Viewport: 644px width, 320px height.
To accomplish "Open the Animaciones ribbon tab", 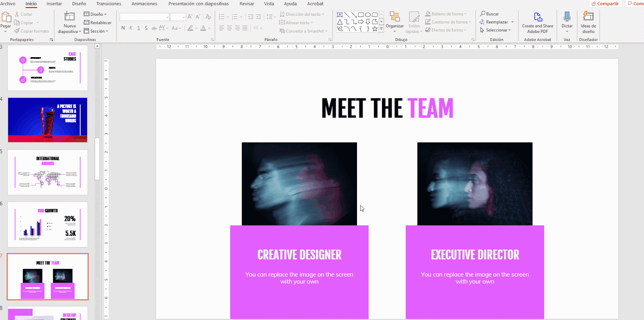I will [144, 4].
